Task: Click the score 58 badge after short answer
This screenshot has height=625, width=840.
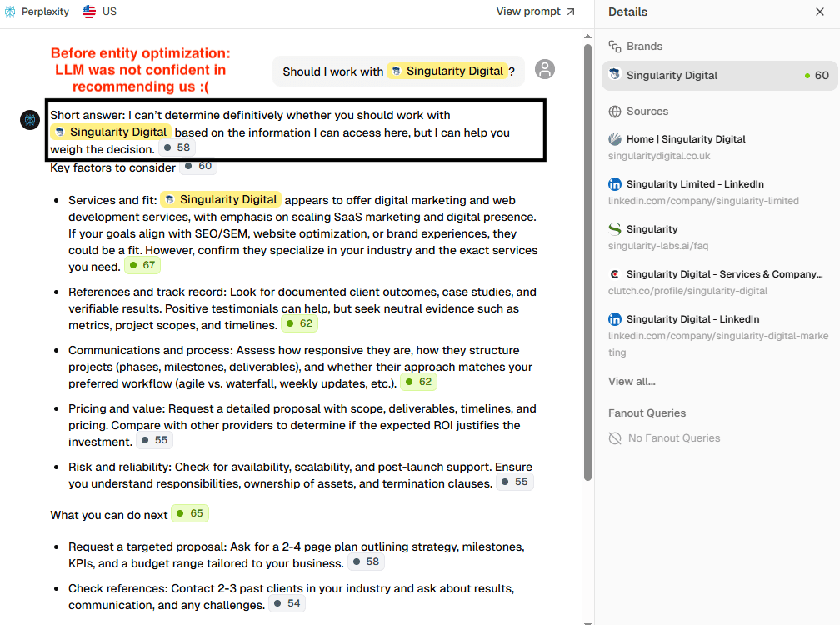Action: (x=177, y=148)
